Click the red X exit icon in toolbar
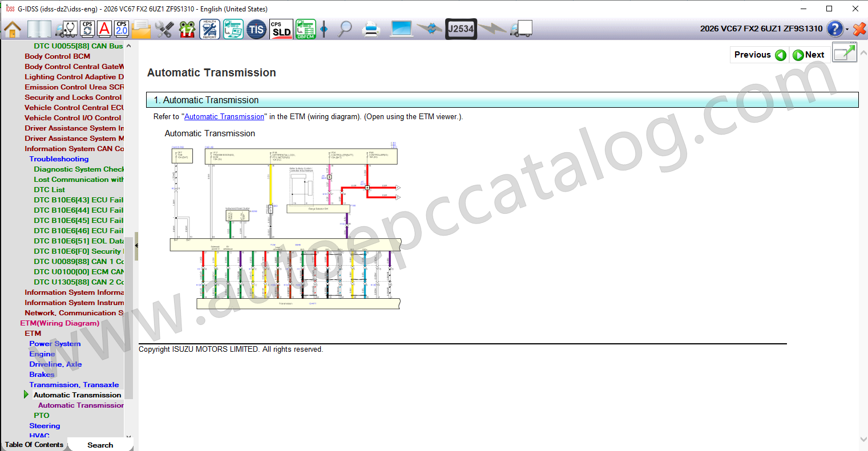Image resolution: width=868 pixels, height=451 pixels. pyautogui.click(x=859, y=29)
